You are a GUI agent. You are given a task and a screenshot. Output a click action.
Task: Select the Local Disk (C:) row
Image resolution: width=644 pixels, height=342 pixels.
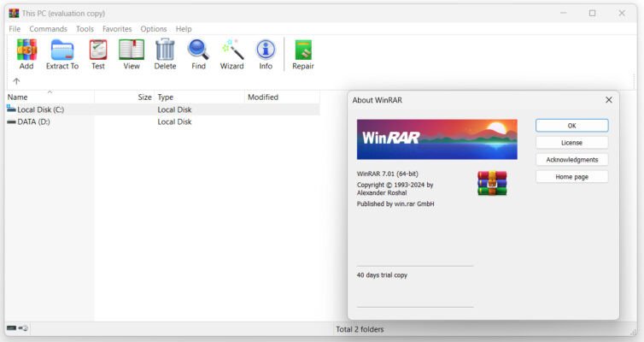tap(162, 109)
